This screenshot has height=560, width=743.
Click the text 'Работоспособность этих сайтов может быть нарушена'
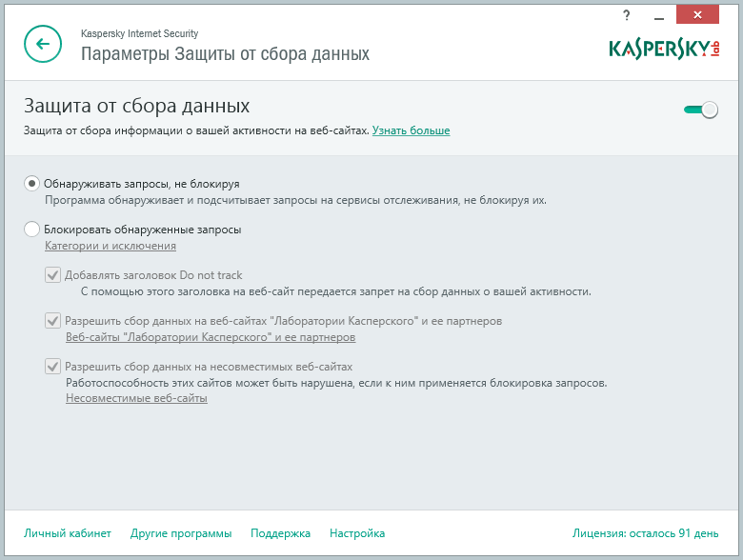210,383
